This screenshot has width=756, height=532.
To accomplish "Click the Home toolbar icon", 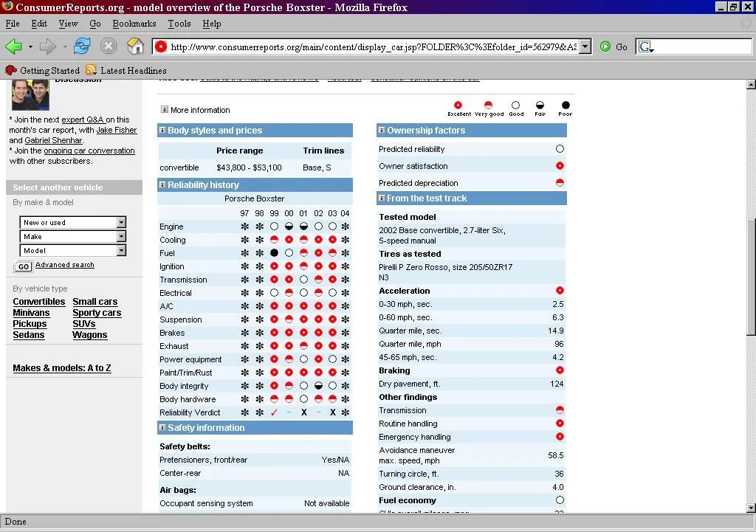I will point(135,46).
